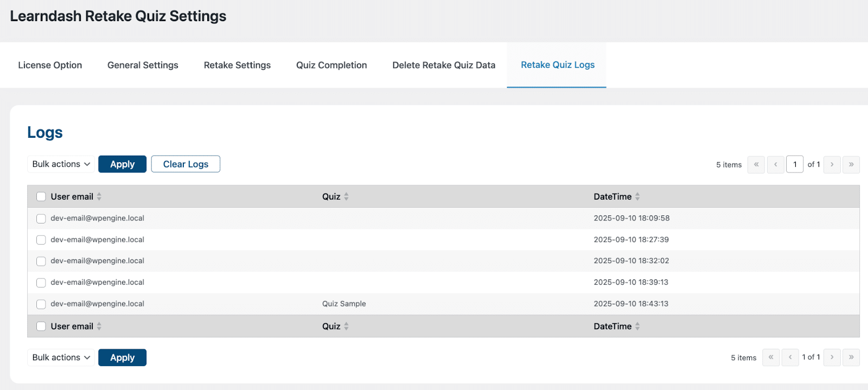Tick select-all checkbox in table header
Viewport: 868px width, 390px height.
(41, 196)
